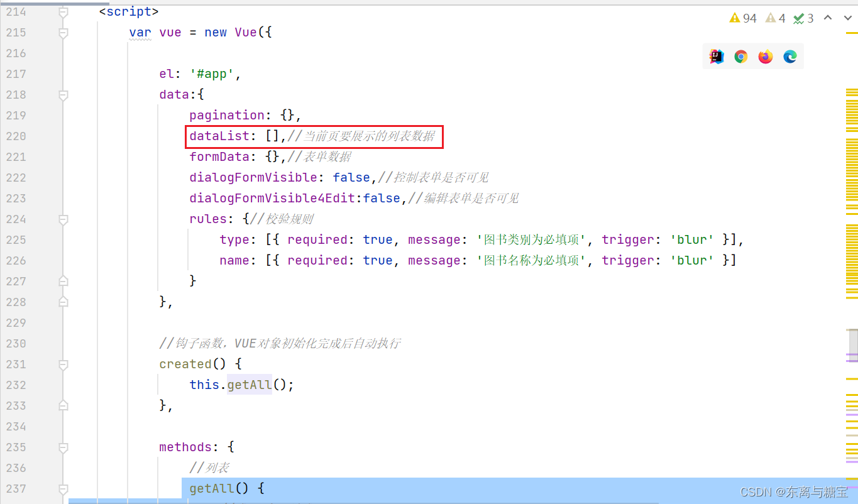Go to next highlighted error arrow

(848, 18)
